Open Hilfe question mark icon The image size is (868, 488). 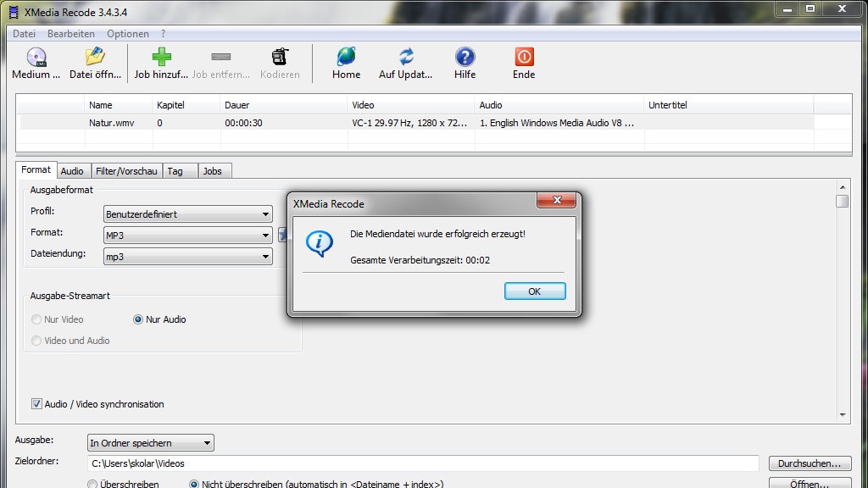pyautogui.click(x=465, y=57)
